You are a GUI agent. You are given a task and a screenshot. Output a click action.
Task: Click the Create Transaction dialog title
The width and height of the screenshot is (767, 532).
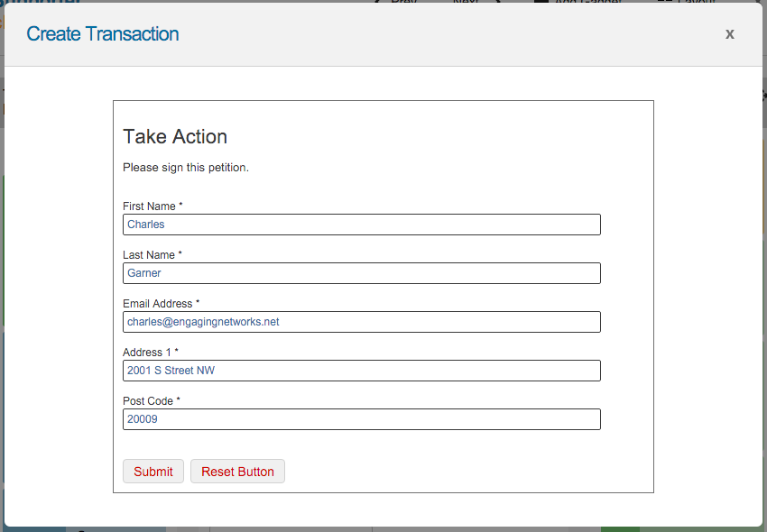point(103,34)
